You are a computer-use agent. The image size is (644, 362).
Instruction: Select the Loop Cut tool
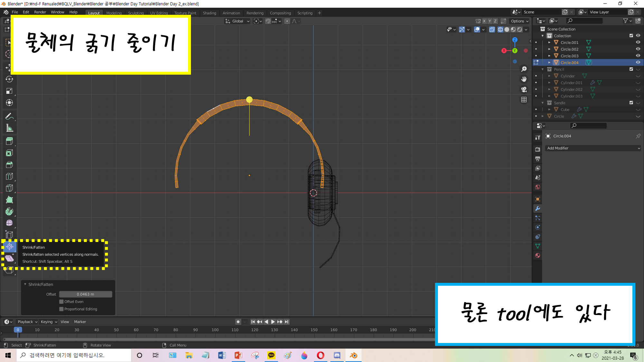coord(9,176)
